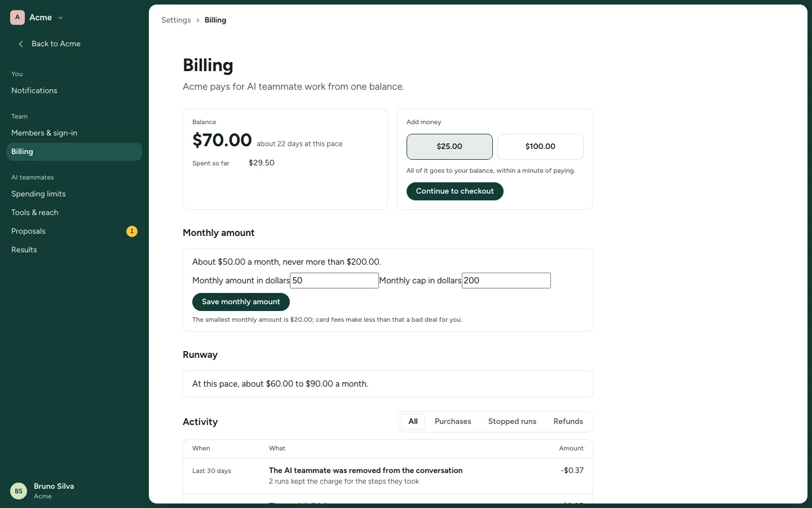Select the All activity tab
The image size is (812, 508).
413,422
